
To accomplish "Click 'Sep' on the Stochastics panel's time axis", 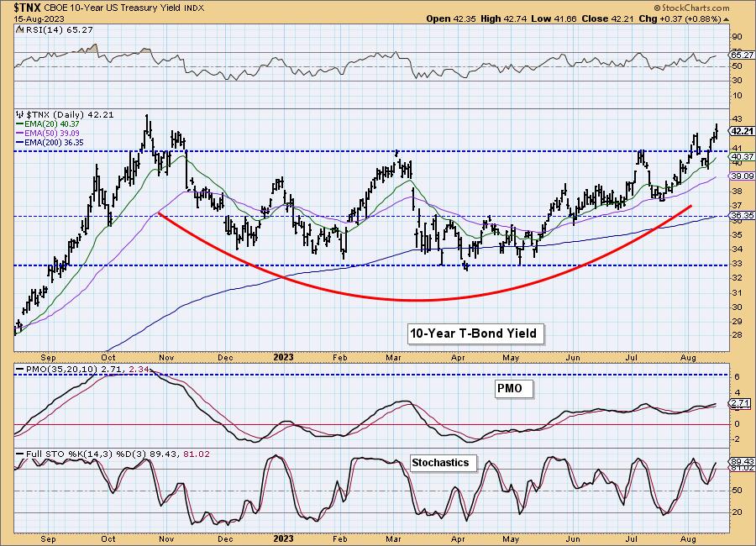I will tap(48, 538).
